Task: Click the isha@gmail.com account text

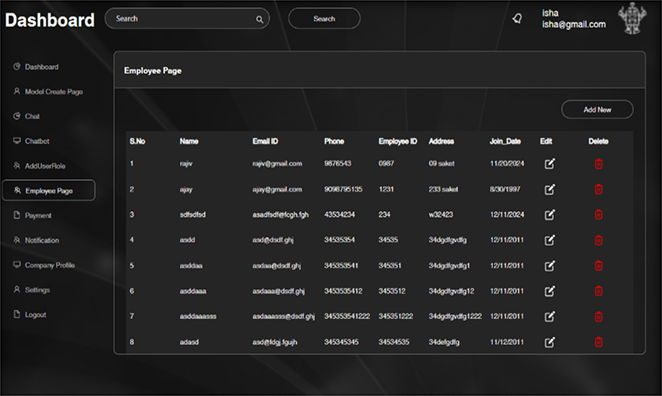Action: point(574,24)
